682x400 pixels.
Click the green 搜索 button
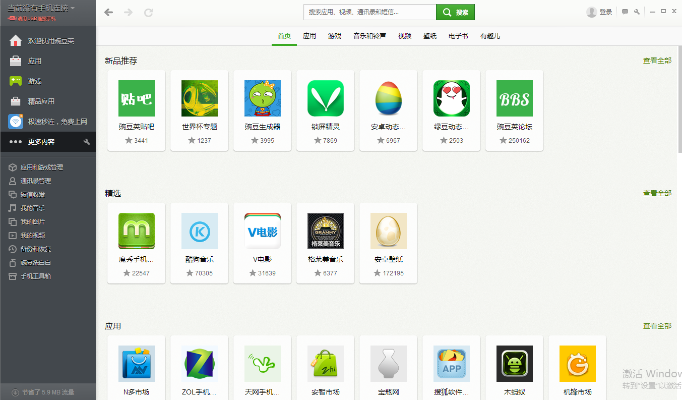pos(455,13)
